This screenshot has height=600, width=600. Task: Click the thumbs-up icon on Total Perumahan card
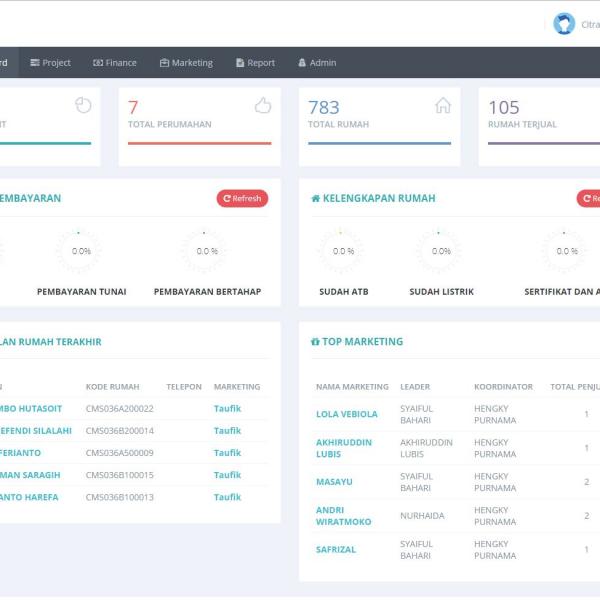pyautogui.click(x=263, y=106)
